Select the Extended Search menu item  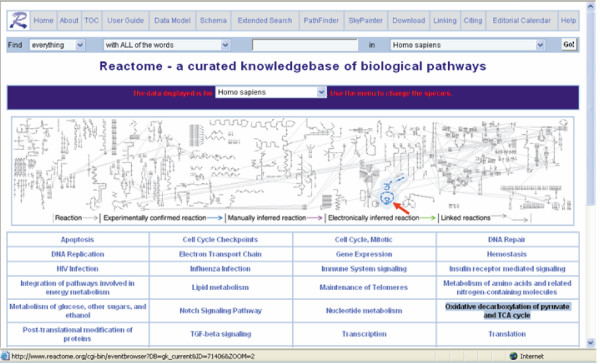click(265, 20)
